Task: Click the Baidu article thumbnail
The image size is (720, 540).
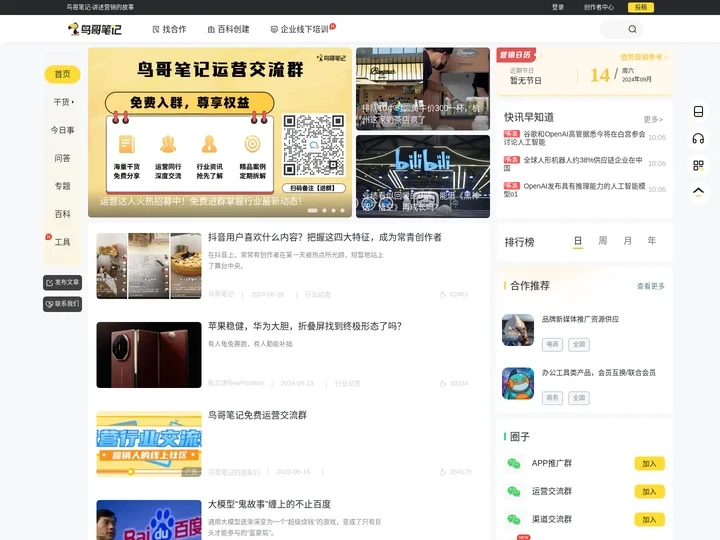Action: [x=149, y=520]
